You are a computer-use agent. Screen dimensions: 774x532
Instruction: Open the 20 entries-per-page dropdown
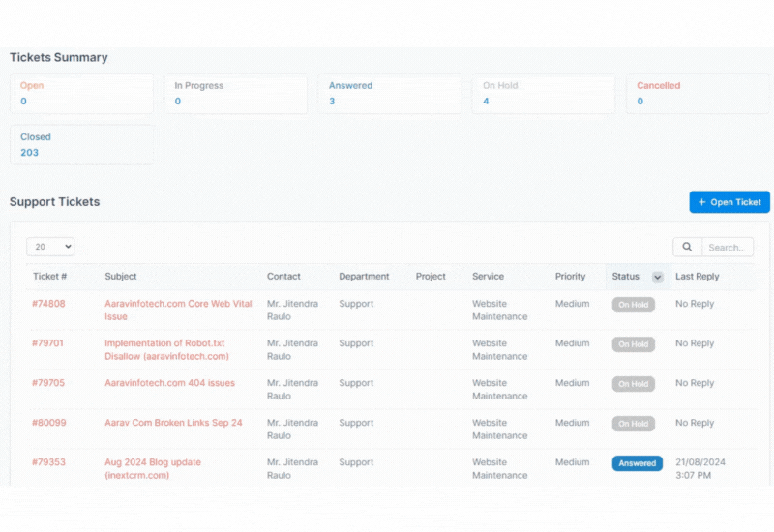(50, 247)
